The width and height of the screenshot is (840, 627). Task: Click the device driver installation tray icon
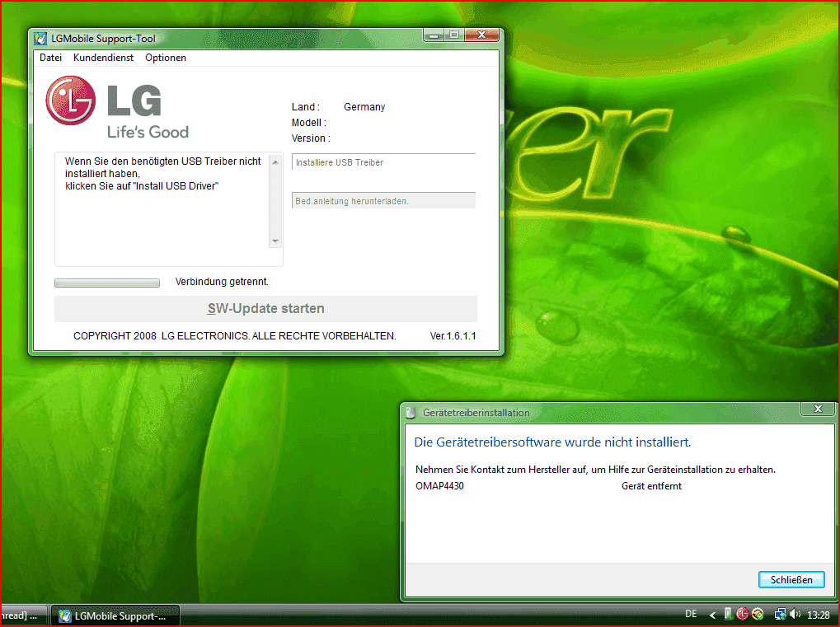tap(729, 614)
